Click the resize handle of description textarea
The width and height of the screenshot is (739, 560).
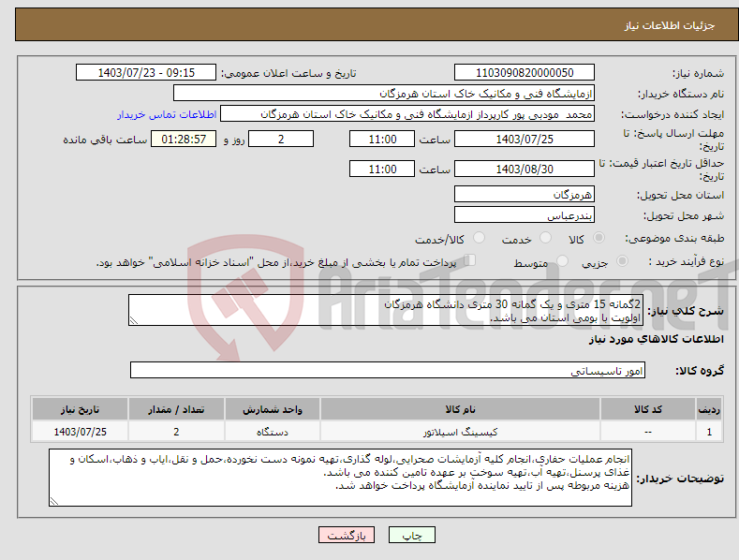(134, 320)
